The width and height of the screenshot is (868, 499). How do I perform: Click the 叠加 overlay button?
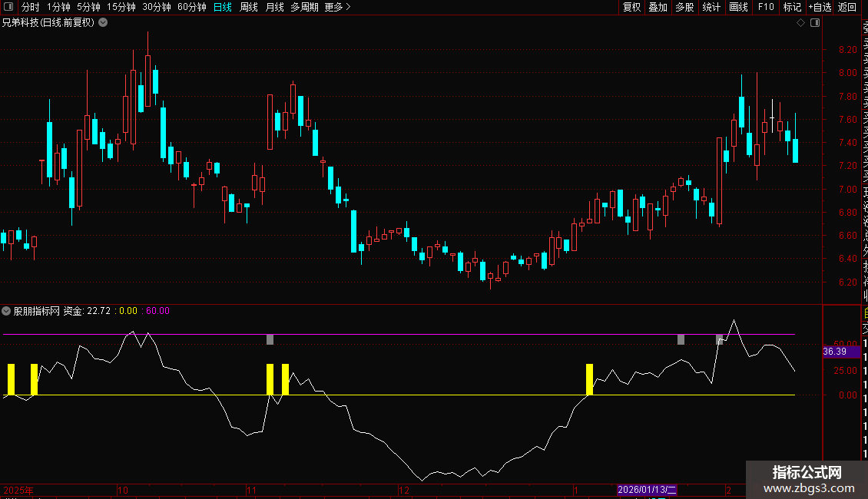tap(658, 7)
